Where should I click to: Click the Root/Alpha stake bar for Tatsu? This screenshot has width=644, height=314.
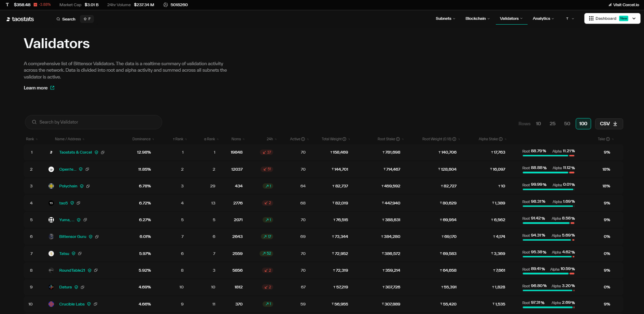click(x=548, y=257)
